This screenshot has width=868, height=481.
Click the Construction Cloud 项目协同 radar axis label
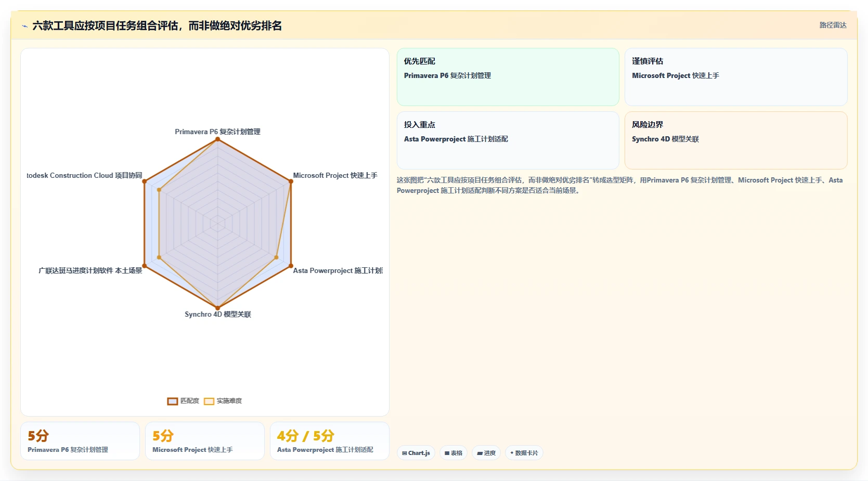84,175
